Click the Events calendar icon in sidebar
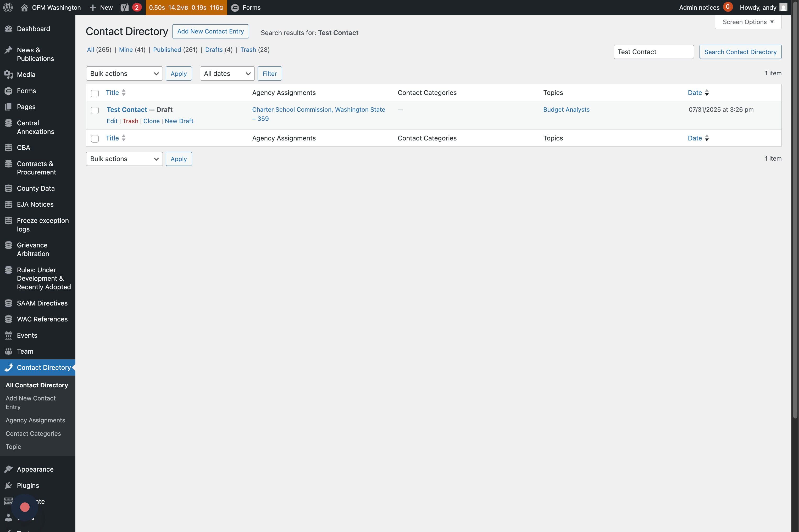This screenshot has width=799, height=532. point(8,336)
